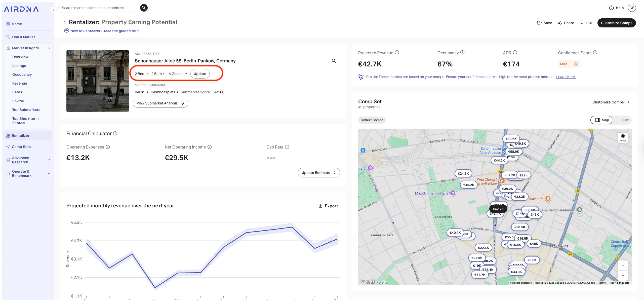The image size is (644, 300).
Task: Click the Update button
Action: pos(200,74)
